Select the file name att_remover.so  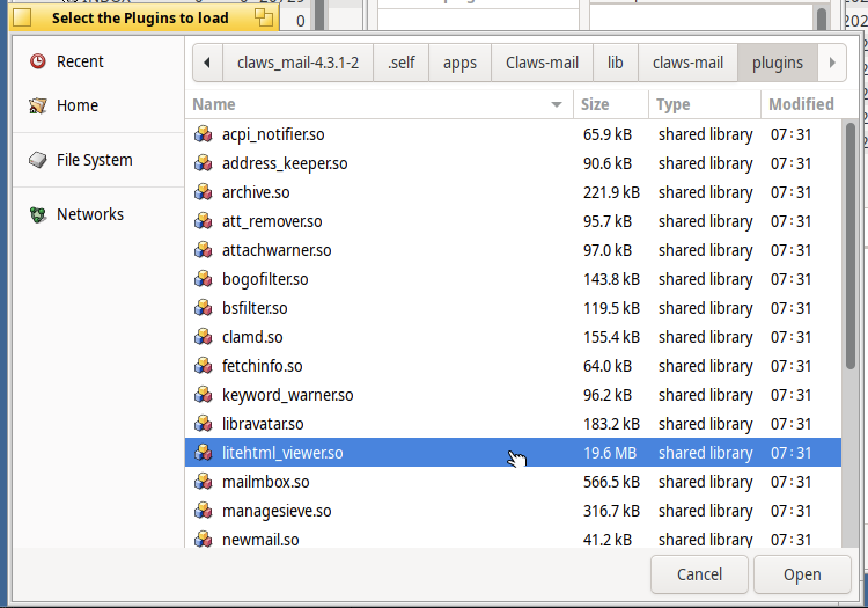(272, 221)
